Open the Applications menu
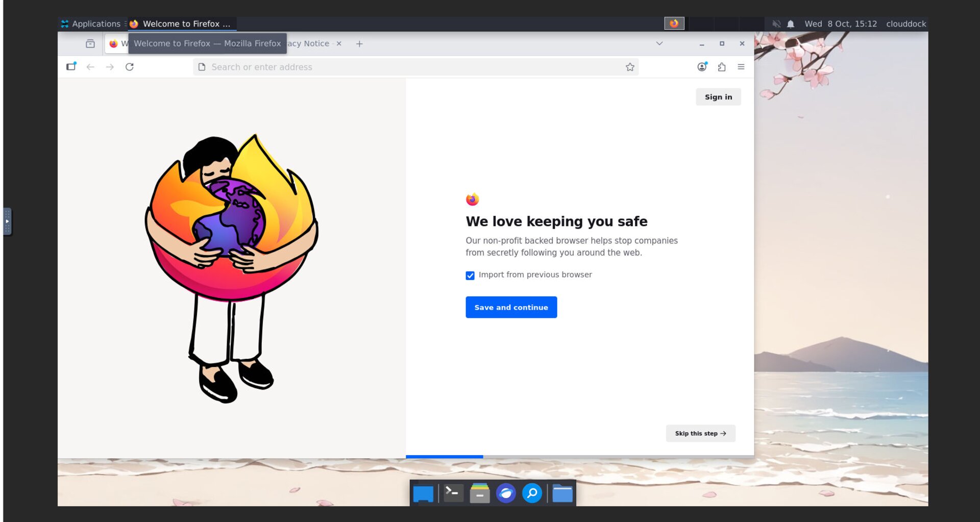Screen dimensions: 980x522 (x=91, y=24)
